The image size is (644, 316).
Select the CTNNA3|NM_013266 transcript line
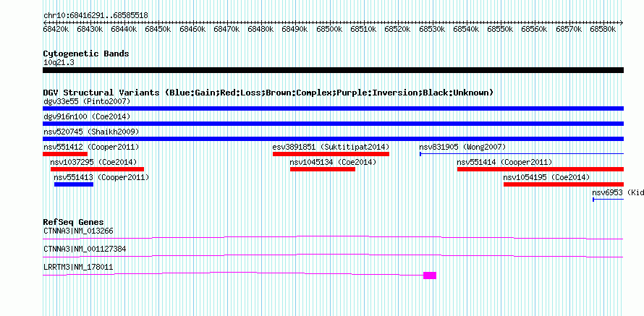click(333, 238)
